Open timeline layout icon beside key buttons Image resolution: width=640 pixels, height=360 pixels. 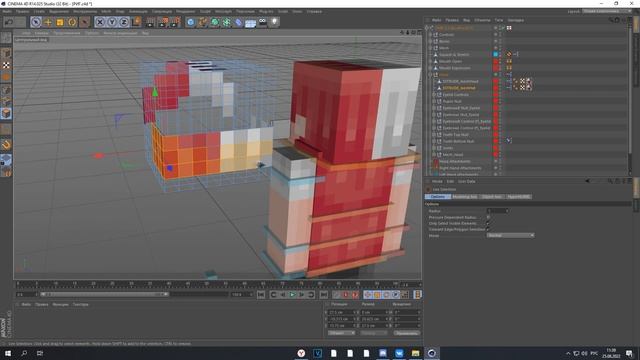(x=417, y=295)
